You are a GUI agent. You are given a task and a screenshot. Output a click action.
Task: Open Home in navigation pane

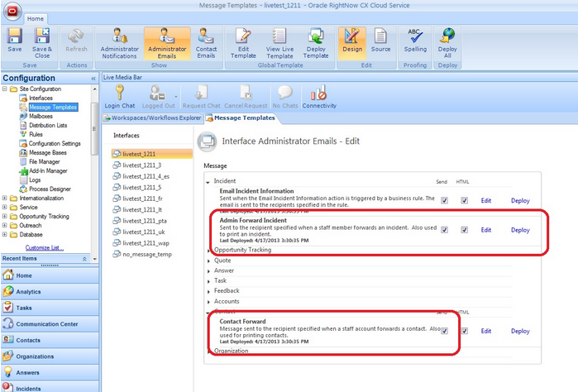(50, 275)
